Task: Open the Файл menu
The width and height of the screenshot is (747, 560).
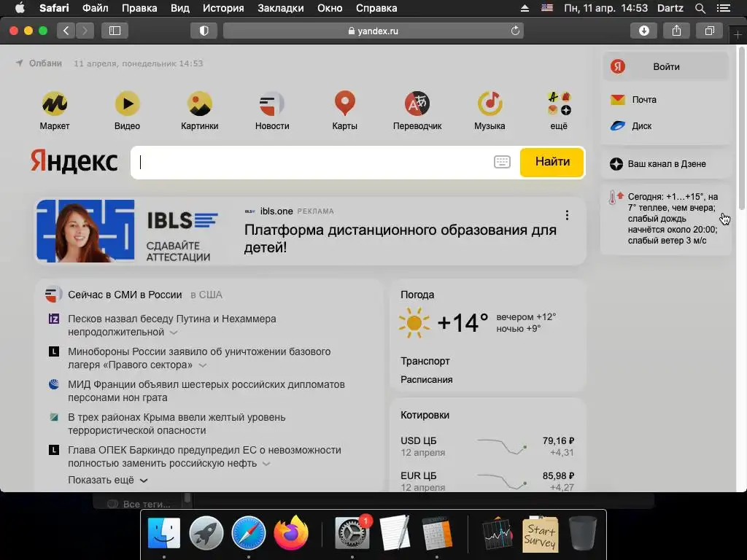Action: (96, 8)
